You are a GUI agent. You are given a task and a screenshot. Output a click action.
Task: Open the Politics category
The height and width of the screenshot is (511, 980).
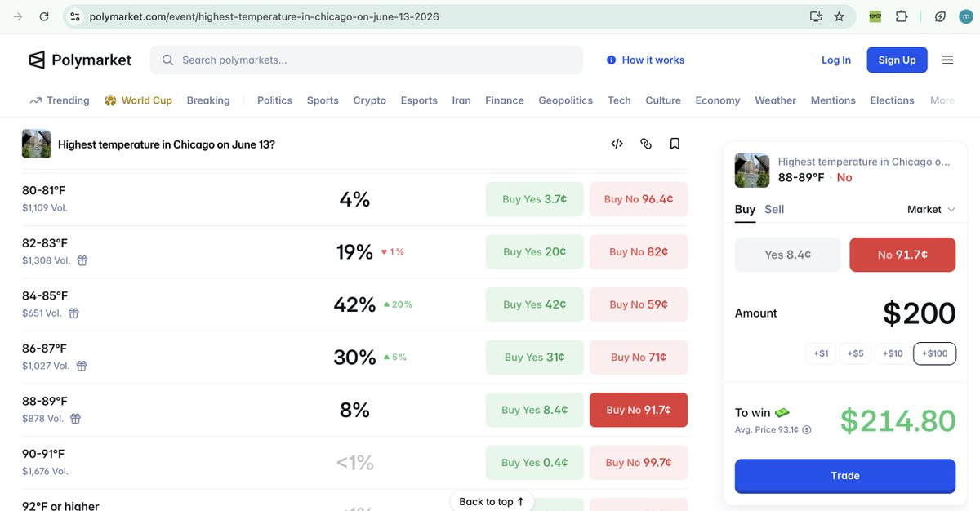[x=274, y=100]
